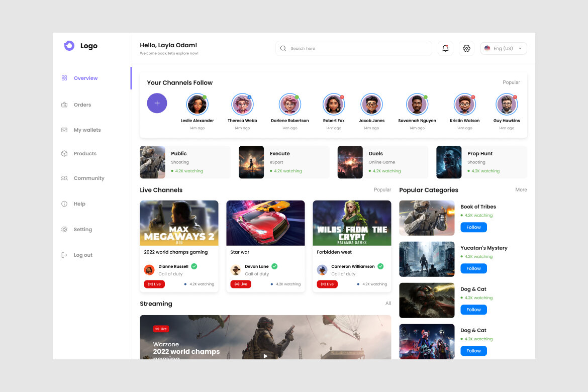Viewport: 588px width, 392px height.
Task: Open the Orders menu item
Action: (x=82, y=105)
